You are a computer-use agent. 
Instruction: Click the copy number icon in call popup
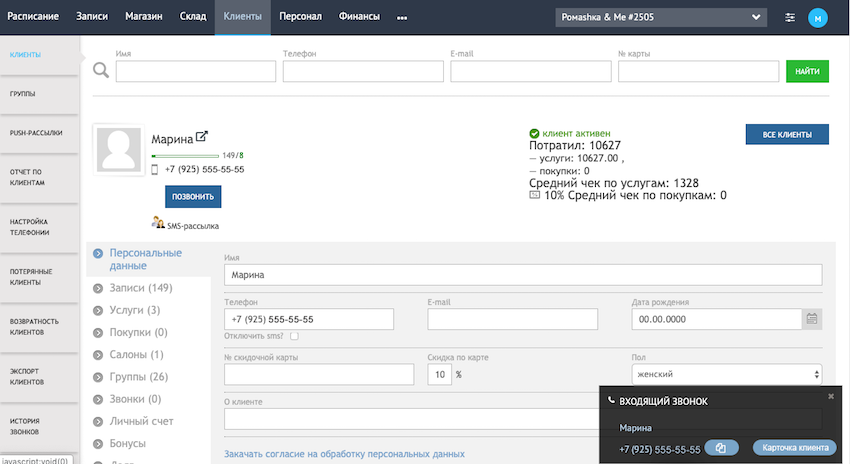click(x=721, y=449)
